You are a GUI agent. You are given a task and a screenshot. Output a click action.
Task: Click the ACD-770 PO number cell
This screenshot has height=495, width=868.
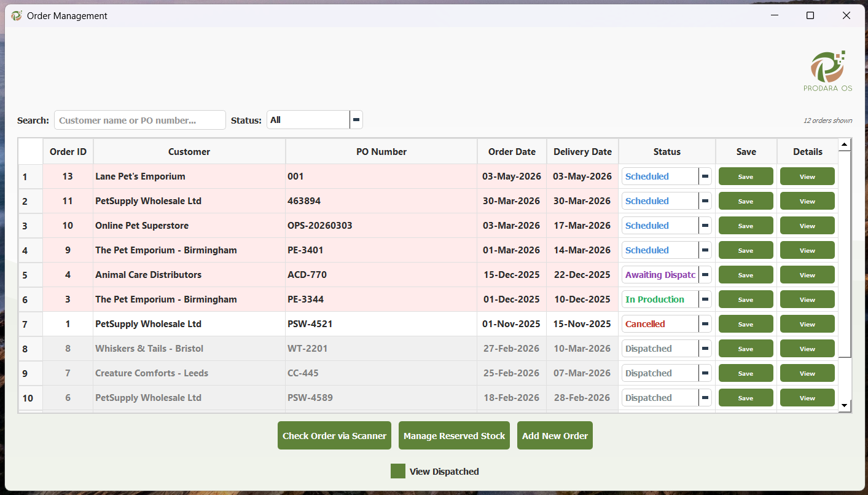pos(381,275)
